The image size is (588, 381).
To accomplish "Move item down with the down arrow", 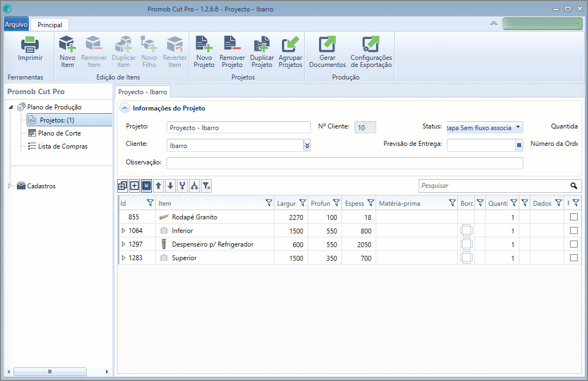I will tap(170, 186).
